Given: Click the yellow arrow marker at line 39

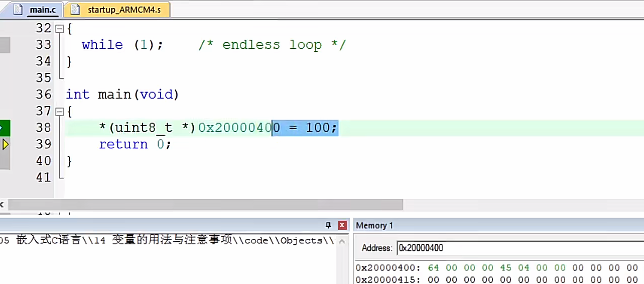Looking at the screenshot, I should pos(6,145).
